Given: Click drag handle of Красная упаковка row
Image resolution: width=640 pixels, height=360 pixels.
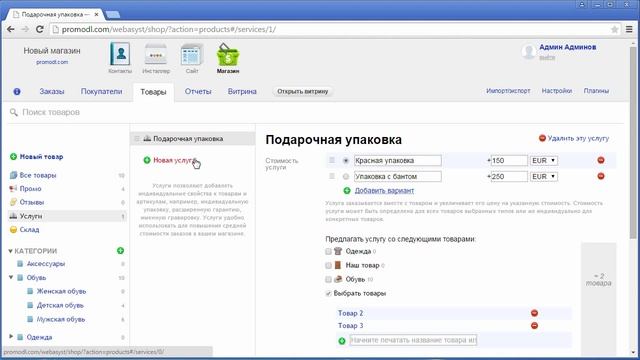Looking at the screenshot, I should [x=332, y=160].
